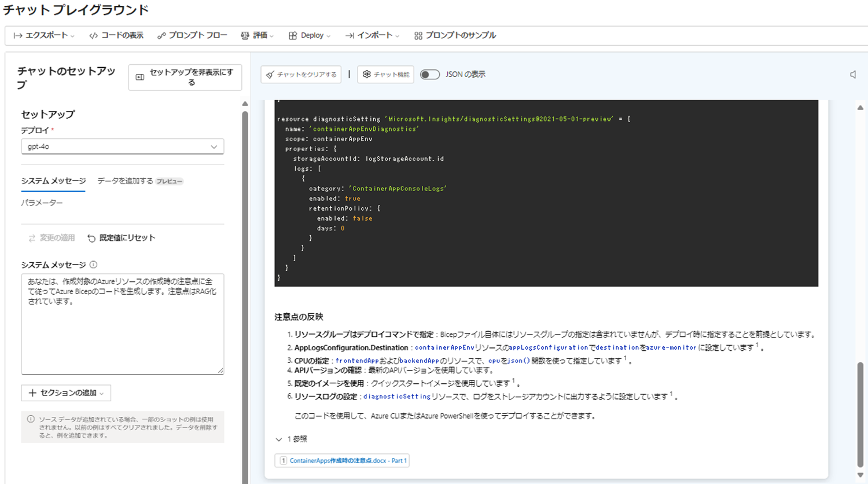
Task: Open the Deploy dropdown menu
Action: (310, 35)
